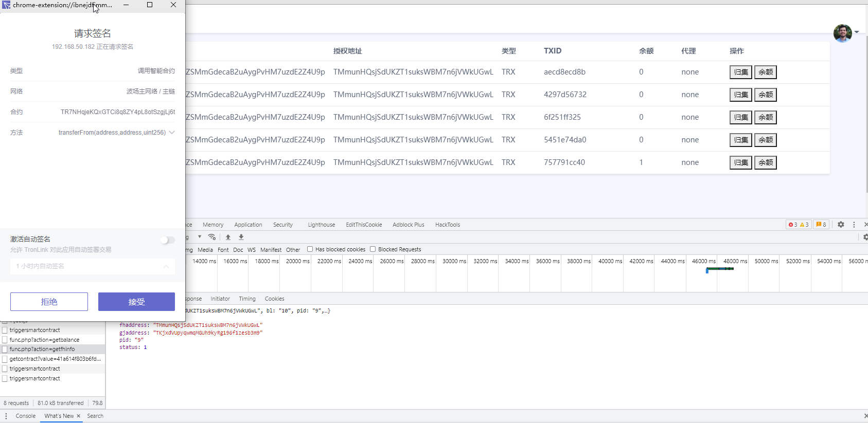
Task: Open the Initiator details tab
Action: [220, 299]
